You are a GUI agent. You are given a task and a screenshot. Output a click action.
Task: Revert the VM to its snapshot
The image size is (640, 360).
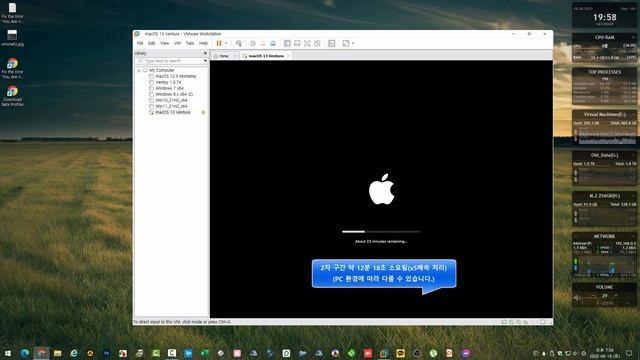[263, 43]
